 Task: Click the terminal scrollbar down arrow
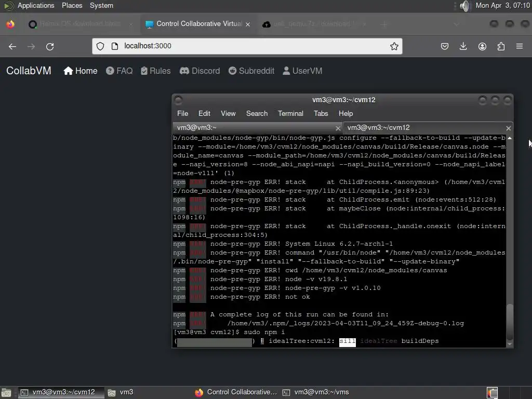tap(509, 344)
